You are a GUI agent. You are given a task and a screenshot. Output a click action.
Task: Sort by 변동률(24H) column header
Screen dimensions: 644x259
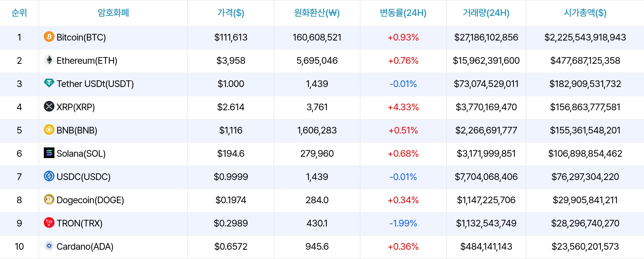click(403, 13)
